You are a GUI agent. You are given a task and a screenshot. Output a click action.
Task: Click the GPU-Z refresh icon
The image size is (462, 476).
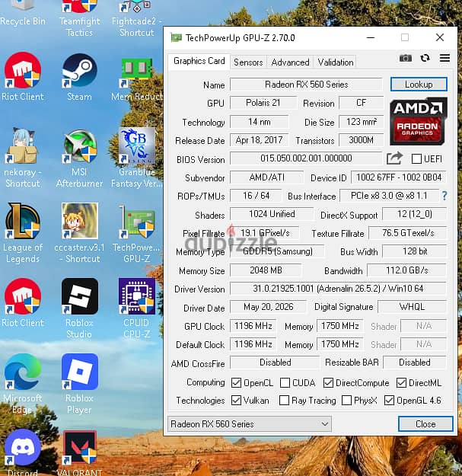click(425, 58)
